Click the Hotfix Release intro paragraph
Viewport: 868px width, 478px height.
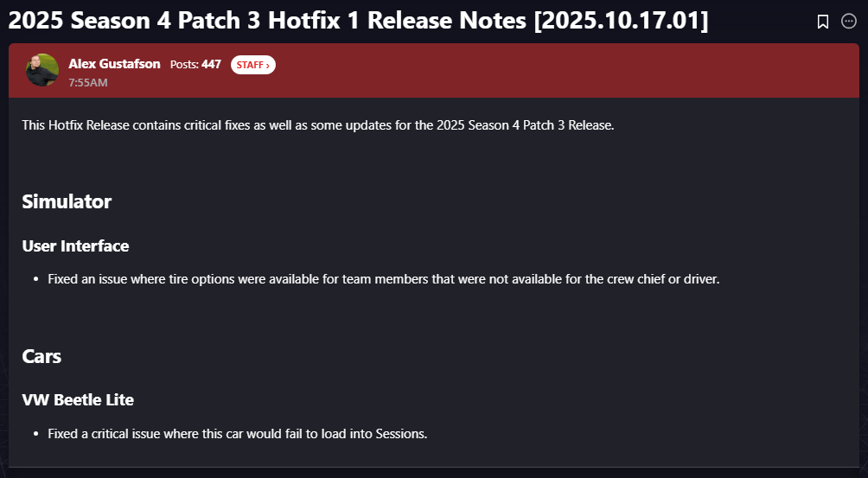[x=317, y=125]
